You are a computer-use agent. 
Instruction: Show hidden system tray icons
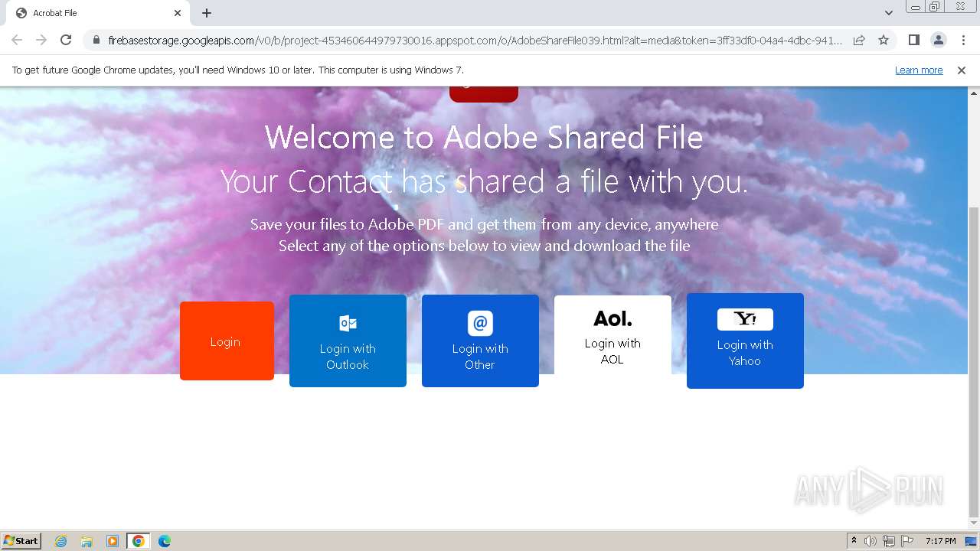pyautogui.click(x=854, y=541)
